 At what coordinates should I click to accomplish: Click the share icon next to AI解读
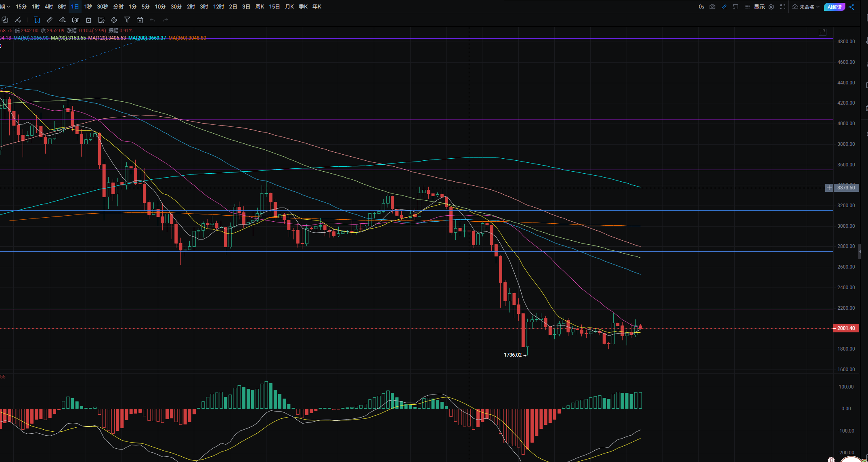(851, 7)
